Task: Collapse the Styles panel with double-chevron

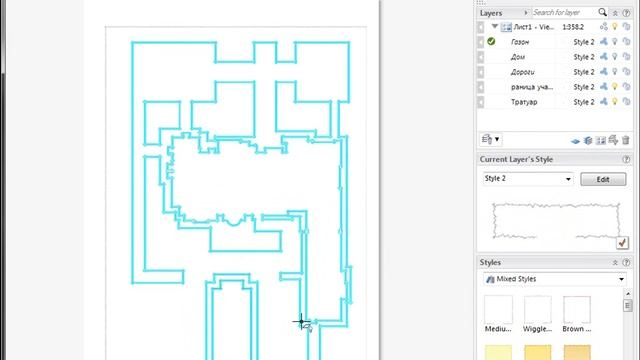Action: click(615, 263)
